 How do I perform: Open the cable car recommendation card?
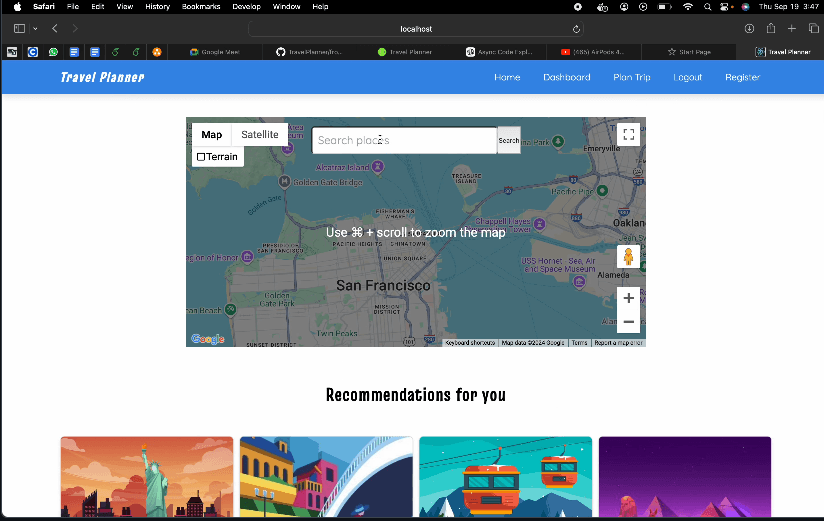click(x=506, y=476)
